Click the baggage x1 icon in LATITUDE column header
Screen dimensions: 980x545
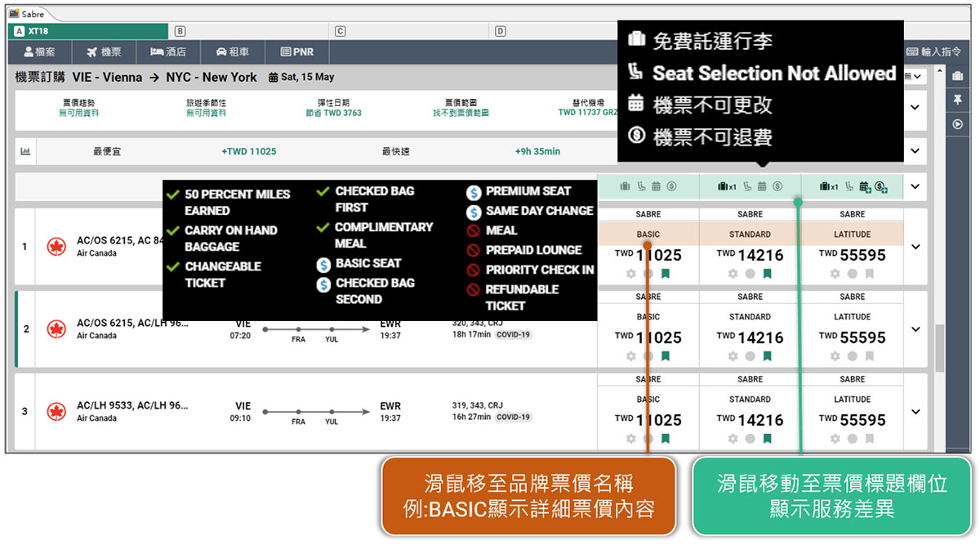click(829, 186)
